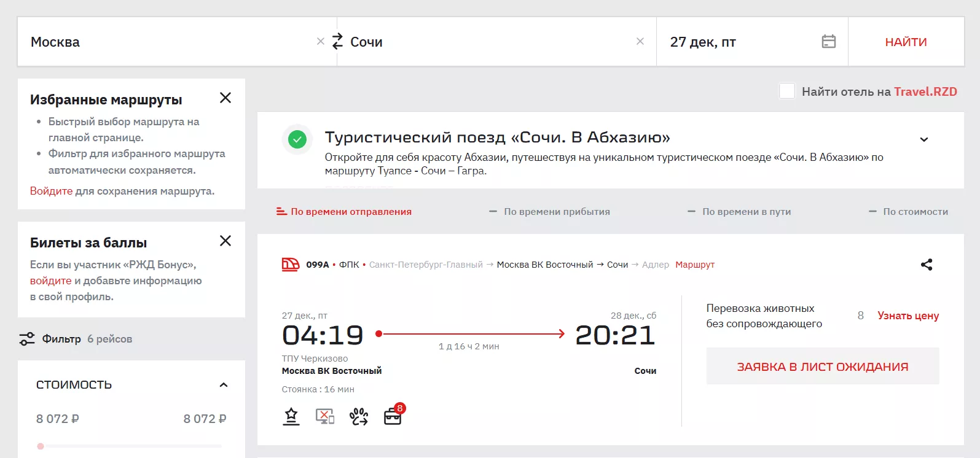Image resolution: width=980 pixels, height=458 pixels.
Task: Open the calendar date picker icon
Action: pyautogui.click(x=828, y=42)
